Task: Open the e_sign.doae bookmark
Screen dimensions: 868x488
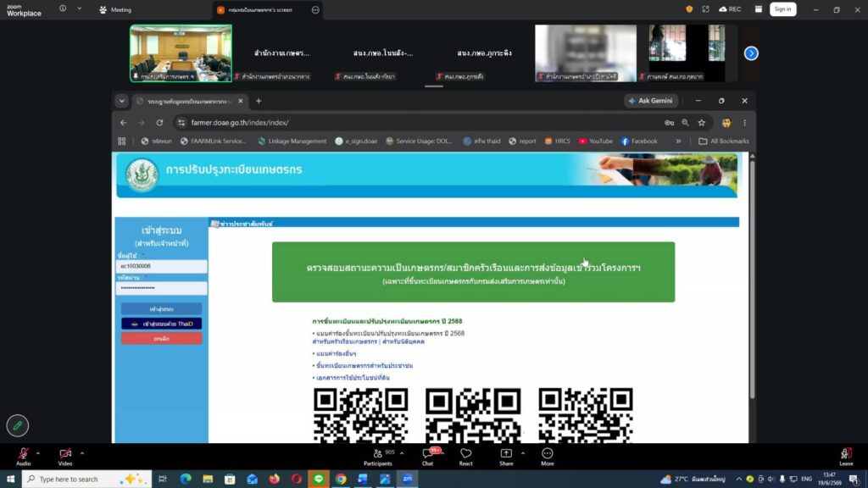Action: point(356,141)
